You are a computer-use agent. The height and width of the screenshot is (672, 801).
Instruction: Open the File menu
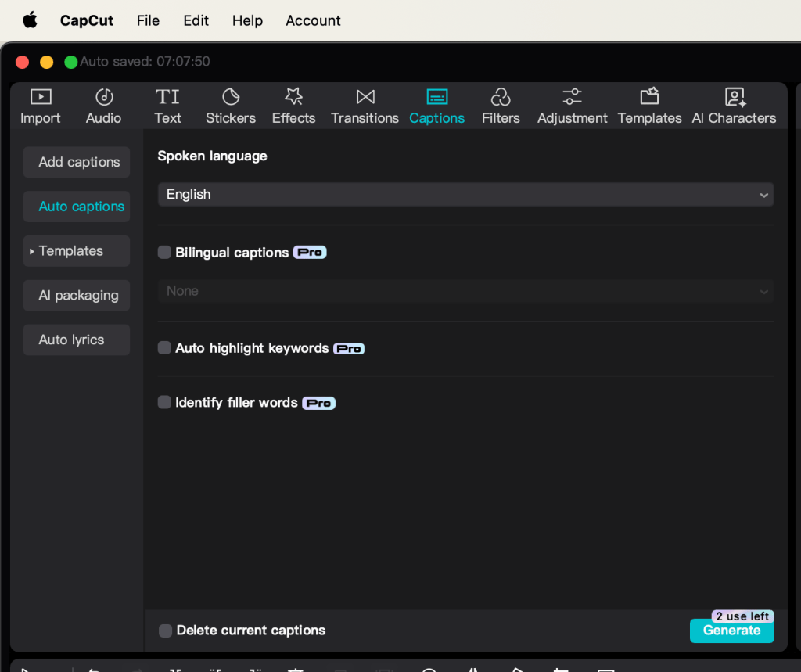148,20
